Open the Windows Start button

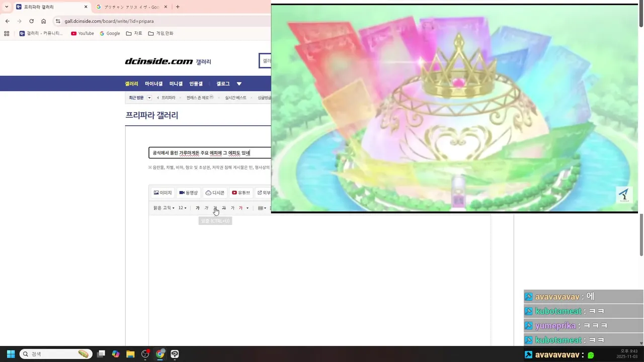click(x=11, y=354)
